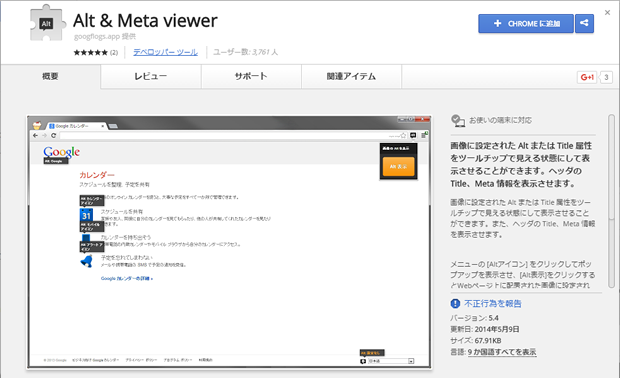
Task: Click the バージョン: 5.4 text
Action: click(x=474, y=318)
